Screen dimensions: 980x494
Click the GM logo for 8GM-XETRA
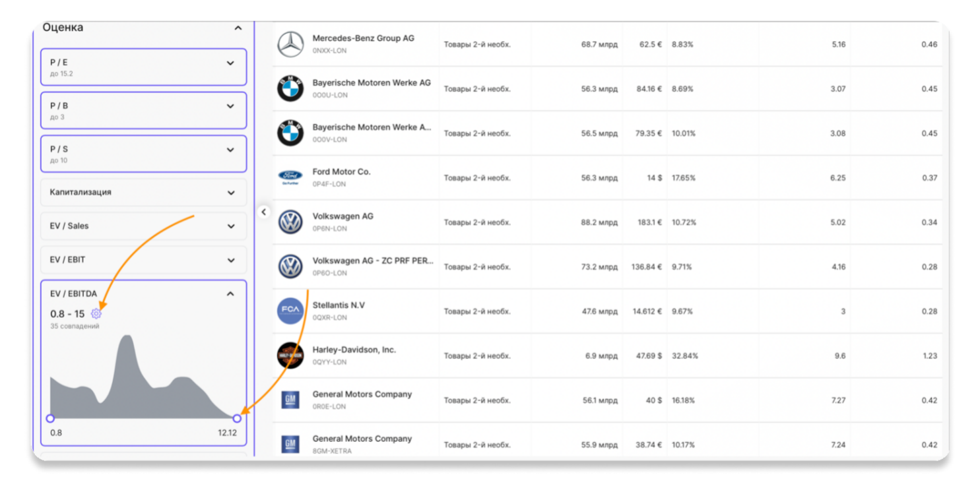pyautogui.click(x=290, y=445)
